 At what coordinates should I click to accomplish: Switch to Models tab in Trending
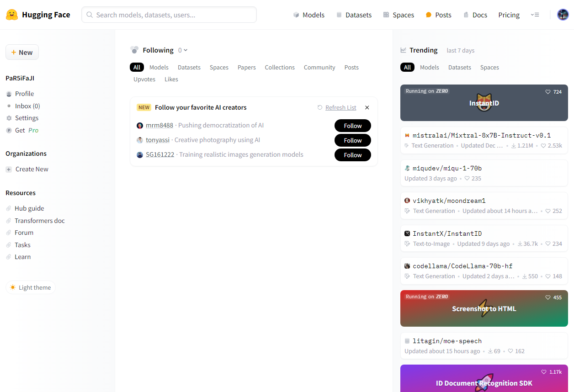coord(430,67)
